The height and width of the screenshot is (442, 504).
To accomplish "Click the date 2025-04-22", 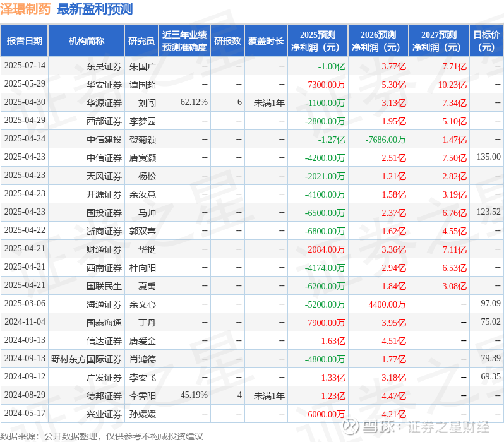I will tap(25, 230).
